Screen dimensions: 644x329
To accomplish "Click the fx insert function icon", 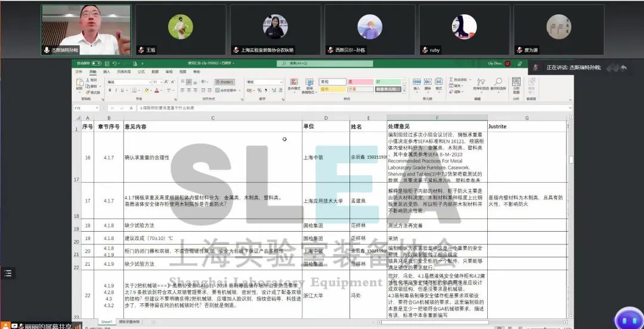I will click(x=131, y=107).
